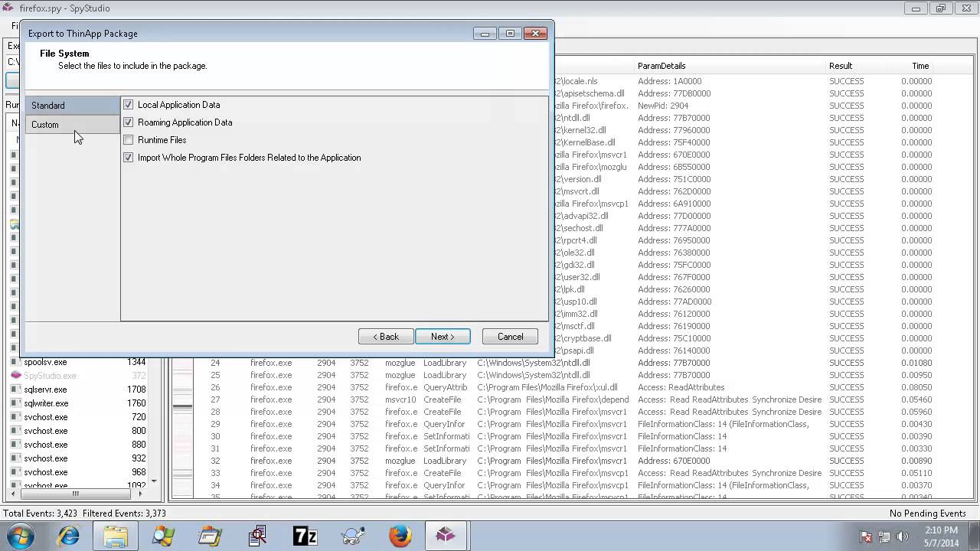Click the red-flag Action Center tray icon
Screen dimensions: 980x551
click(x=866, y=536)
